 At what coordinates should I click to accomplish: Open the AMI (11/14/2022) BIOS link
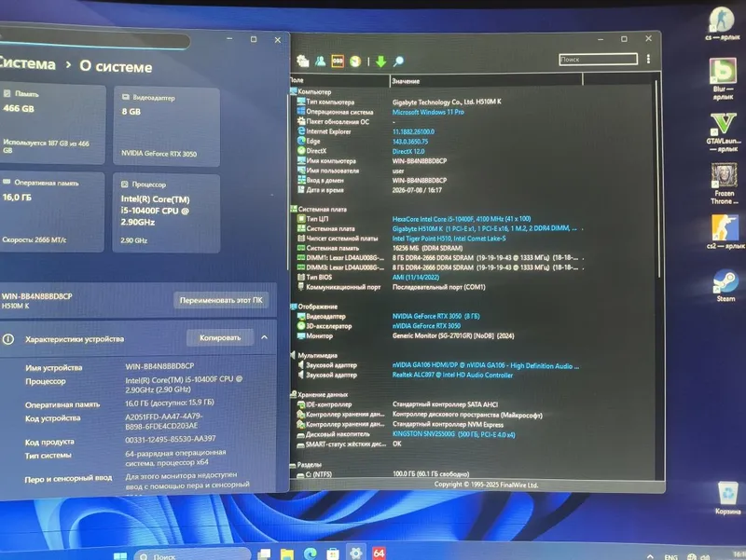point(415,277)
